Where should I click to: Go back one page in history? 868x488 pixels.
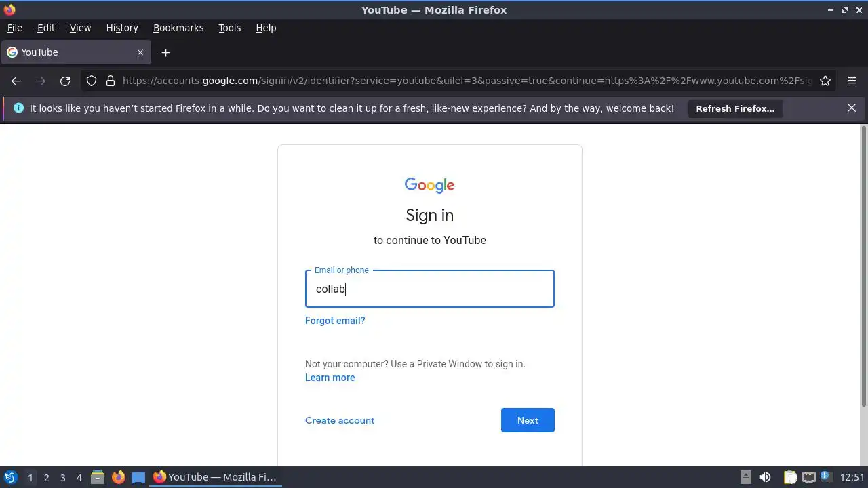click(x=16, y=81)
